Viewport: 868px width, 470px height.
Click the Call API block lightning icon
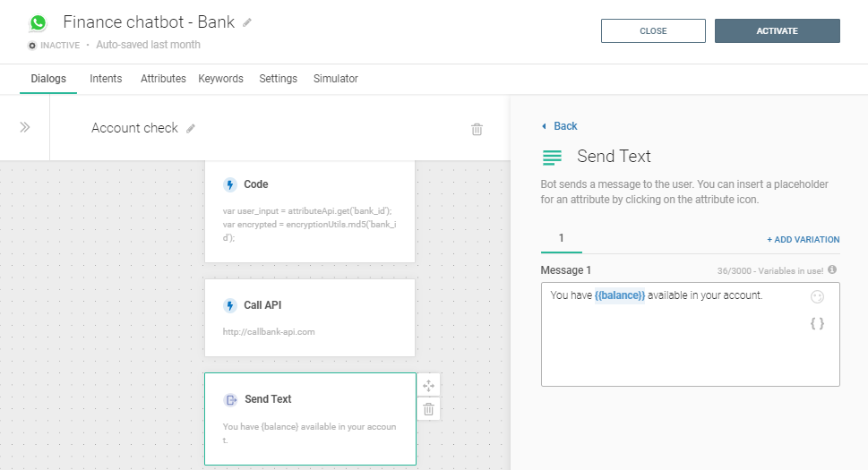(229, 305)
